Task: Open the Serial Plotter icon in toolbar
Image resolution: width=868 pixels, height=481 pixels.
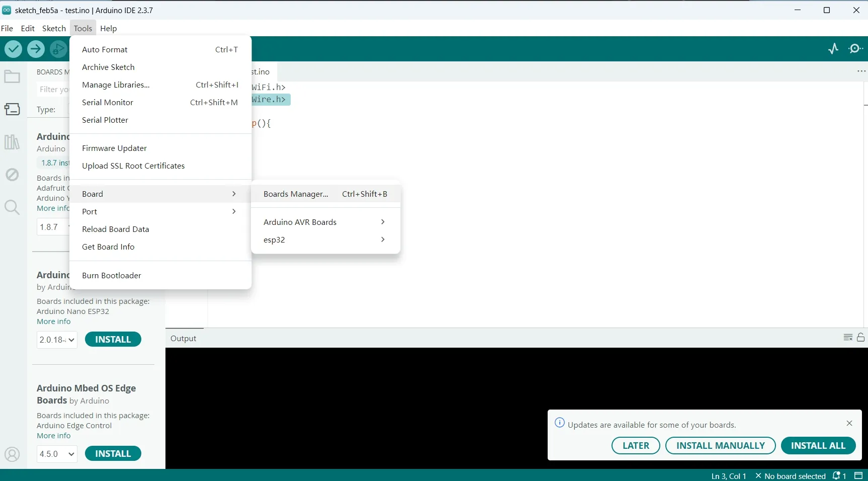Action: pos(833,49)
